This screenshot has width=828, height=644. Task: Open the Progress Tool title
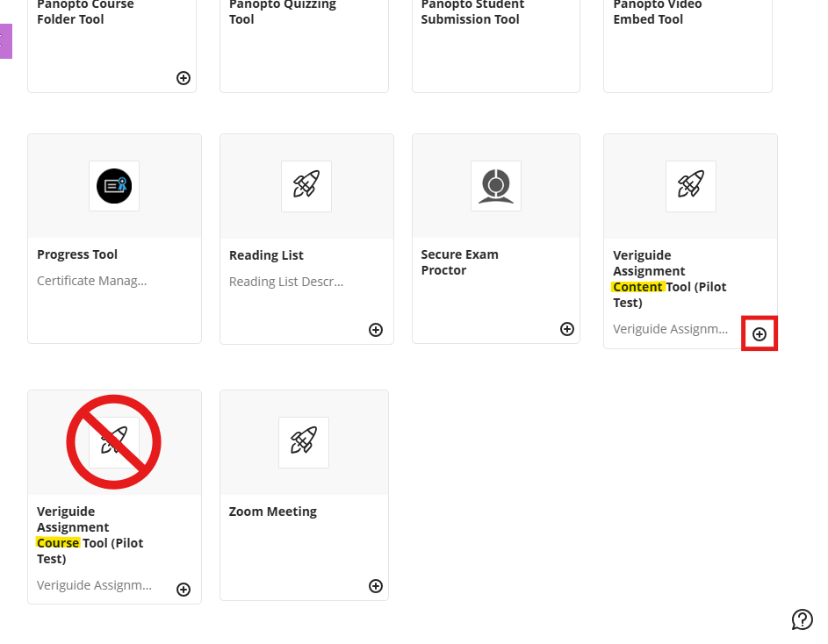point(77,254)
